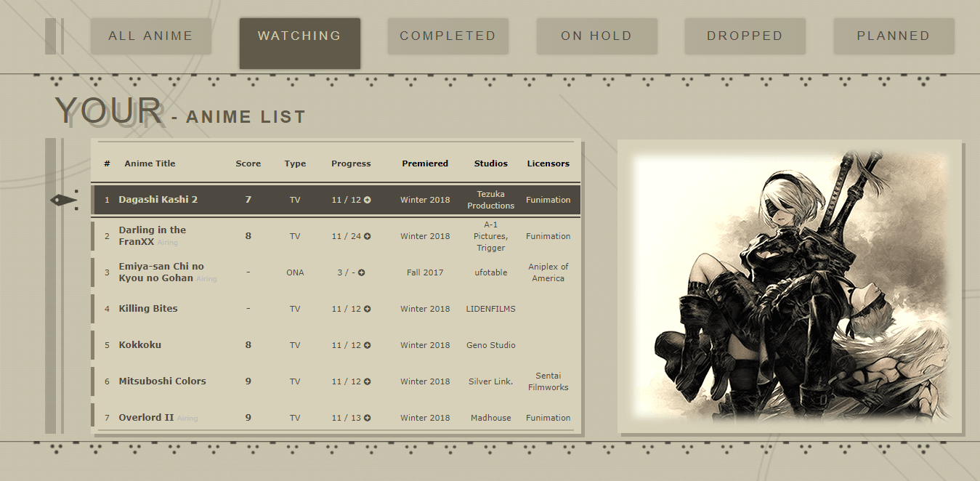Click the 2B character cover artwork
This screenshot has height=481, width=980.
pos(790,286)
